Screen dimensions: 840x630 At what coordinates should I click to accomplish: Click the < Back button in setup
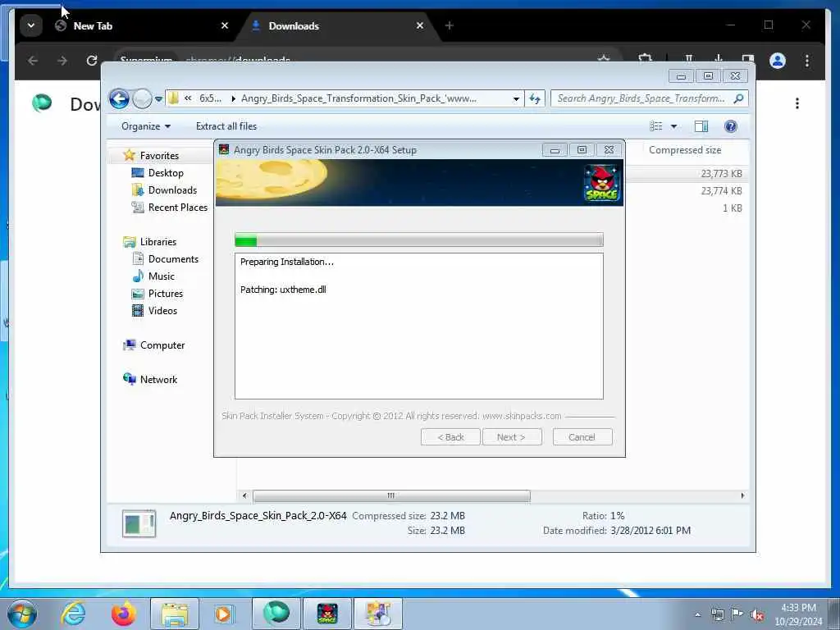click(450, 437)
